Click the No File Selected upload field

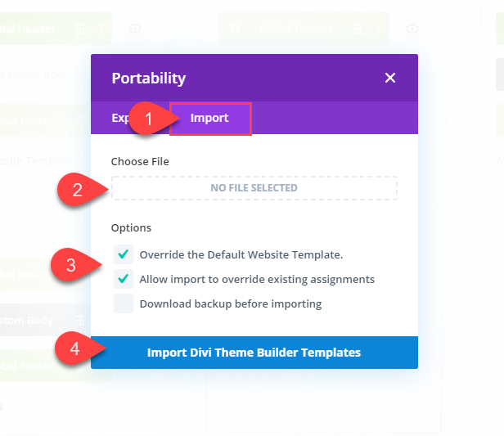(x=254, y=187)
